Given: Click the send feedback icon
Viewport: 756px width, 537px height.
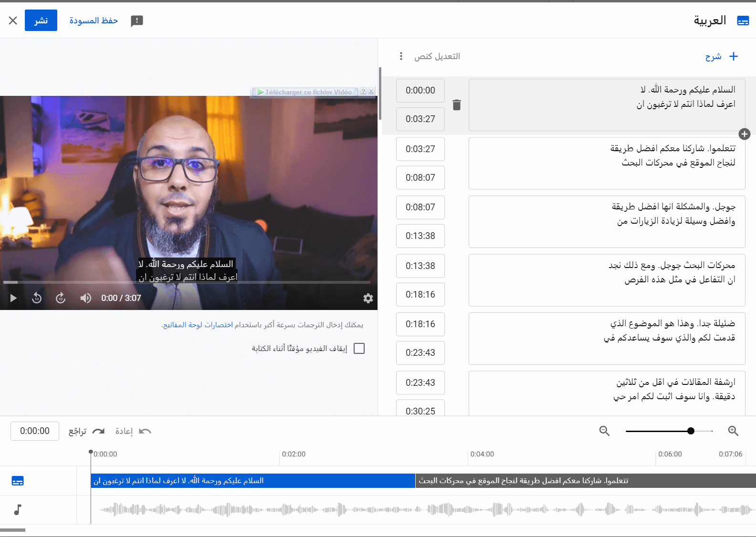Looking at the screenshot, I should point(137,21).
